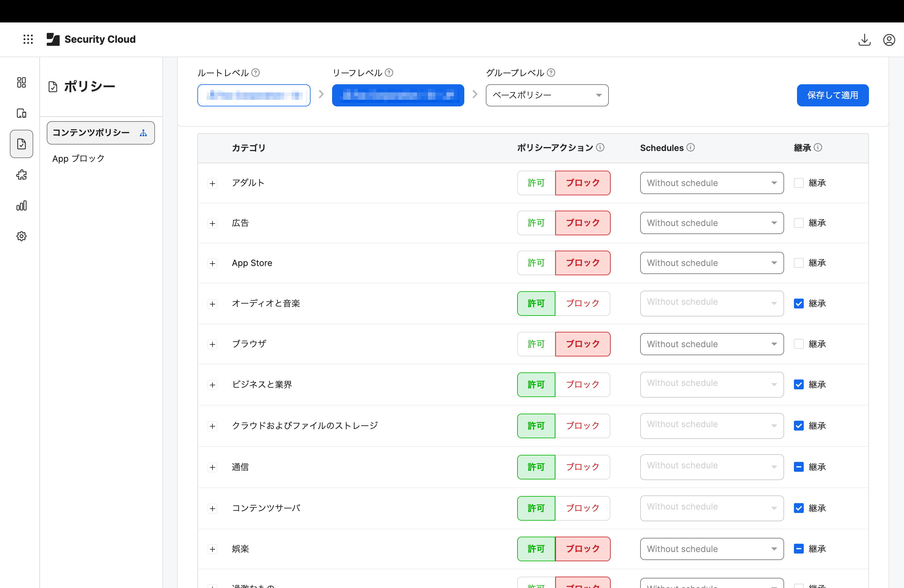Image resolution: width=904 pixels, height=588 pixels.
Task: Click the ルートレベル help icon
Action: [x=256, y=73]
